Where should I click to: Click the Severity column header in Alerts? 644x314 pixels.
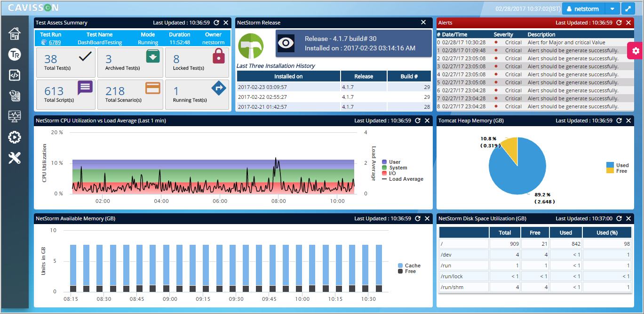[503, 34]
